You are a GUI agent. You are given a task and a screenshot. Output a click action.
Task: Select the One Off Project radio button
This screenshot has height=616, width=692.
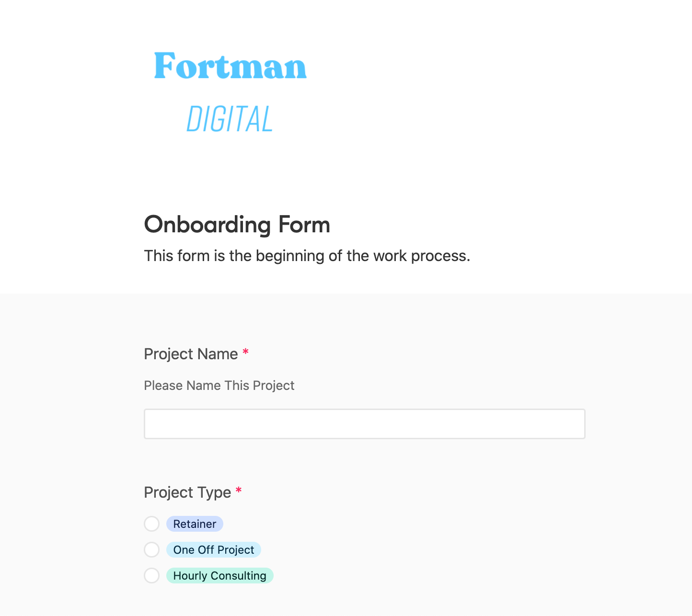tap(152, 549)
